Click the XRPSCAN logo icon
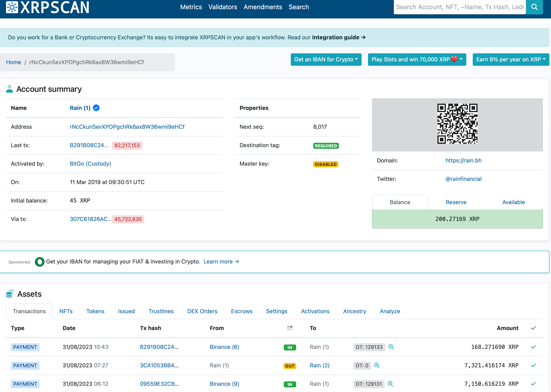The image size is (551, 392). 12,7
